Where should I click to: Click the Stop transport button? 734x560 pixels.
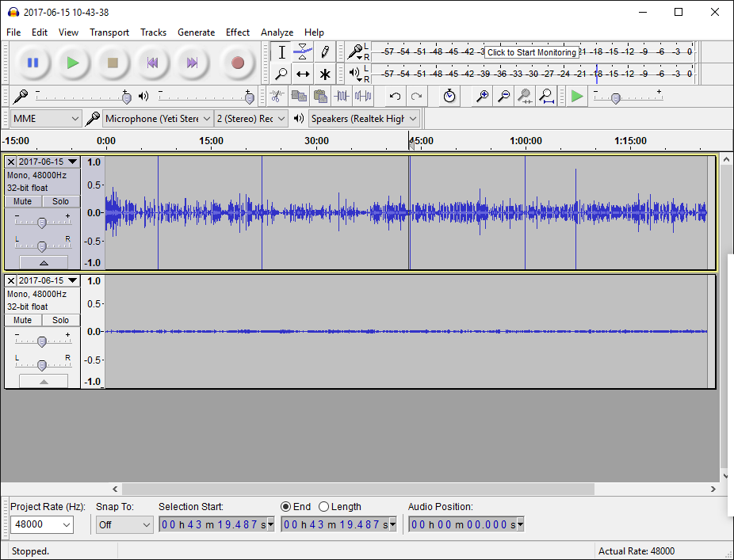[x=113, y=63]
